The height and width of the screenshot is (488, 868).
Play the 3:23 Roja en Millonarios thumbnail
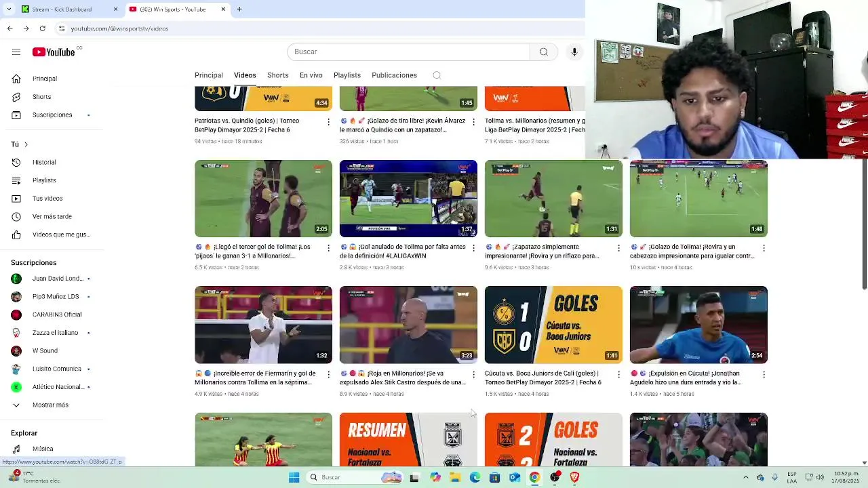pos(408,325)
